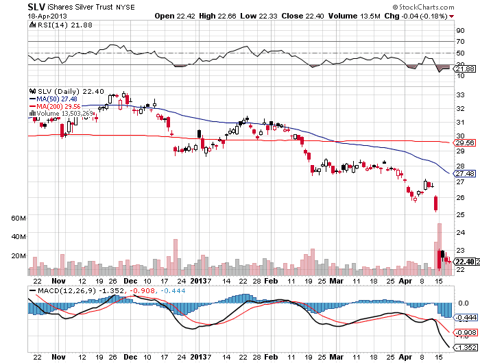Click the 29.56 MA tag on the price axis
This screenshot has height=363, width=480.
click(x=465, y=143)
